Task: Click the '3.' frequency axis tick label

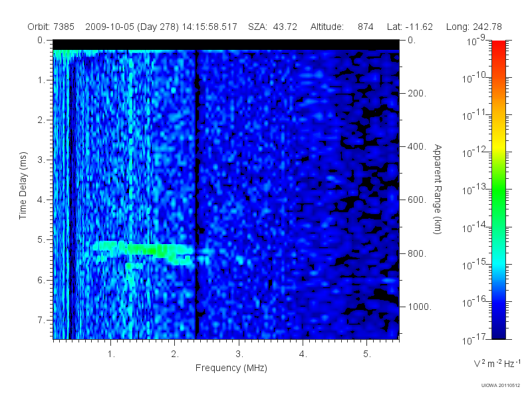Action: [x=239, y=354]
